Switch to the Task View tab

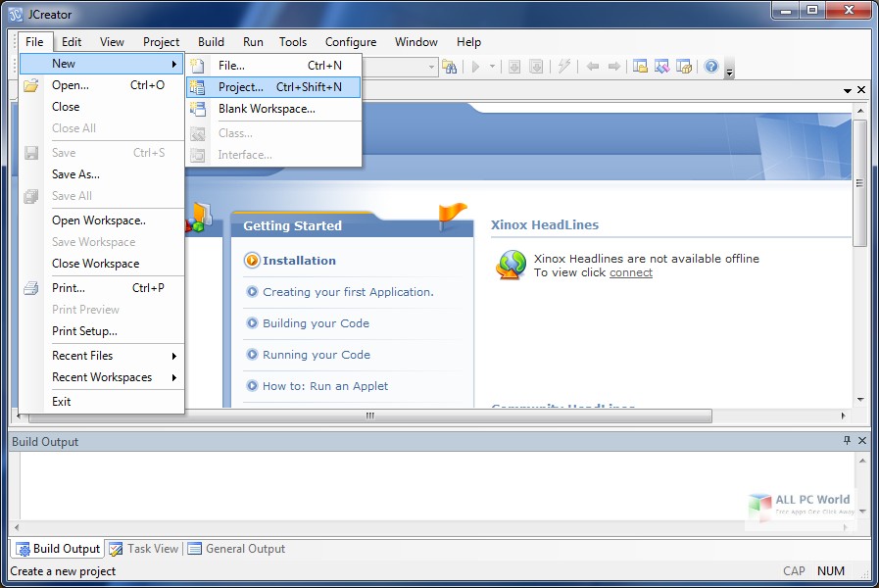tap(144, 549)
